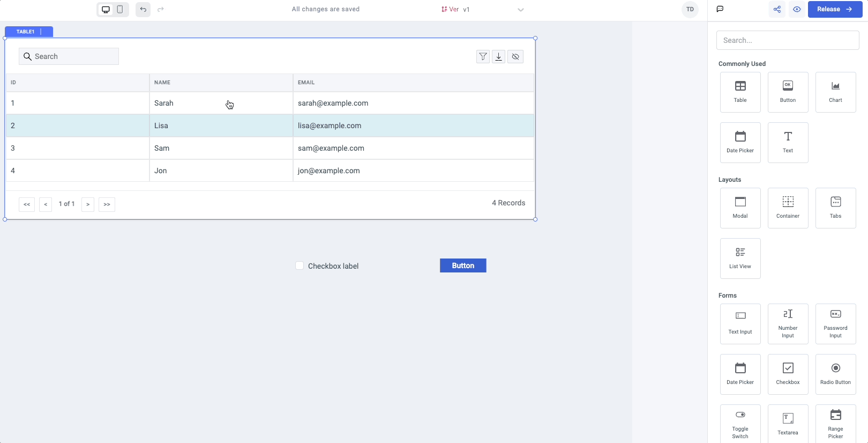Select the TABLE1 component tab
The image size is (868, 443).
tap(26, 32)
